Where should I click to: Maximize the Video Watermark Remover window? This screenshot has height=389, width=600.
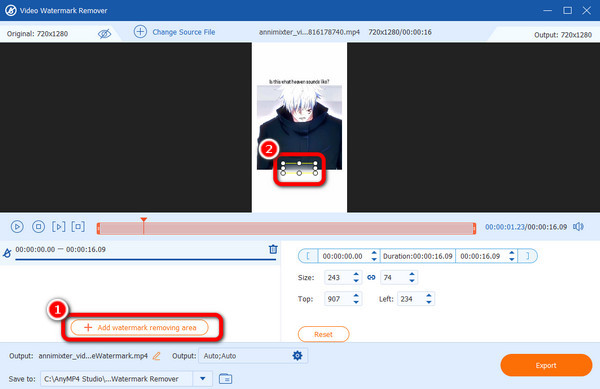pyautogui.click(x=567, y=10)
